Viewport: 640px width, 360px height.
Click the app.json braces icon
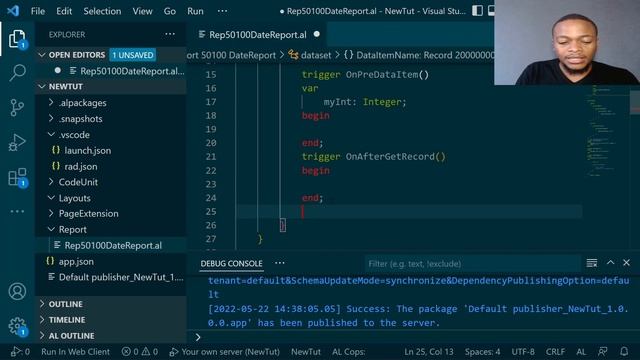50,261
